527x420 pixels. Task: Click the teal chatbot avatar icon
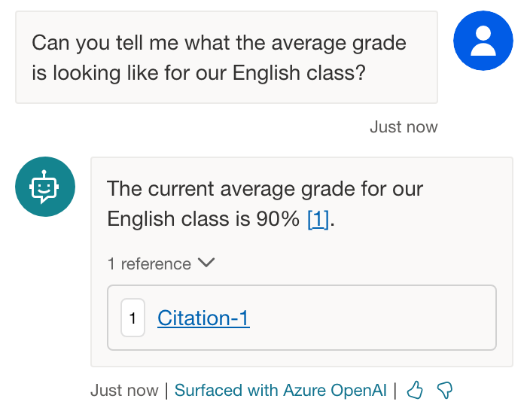click(x=45, y=187)
